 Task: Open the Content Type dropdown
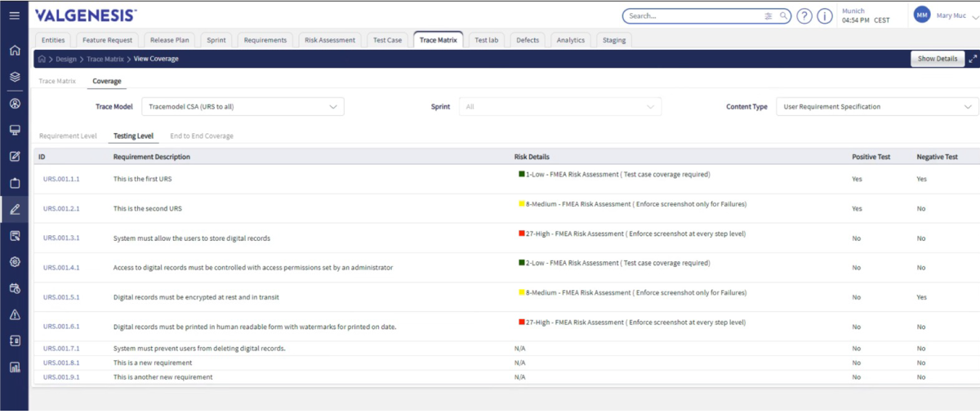[x=877, y=107]
